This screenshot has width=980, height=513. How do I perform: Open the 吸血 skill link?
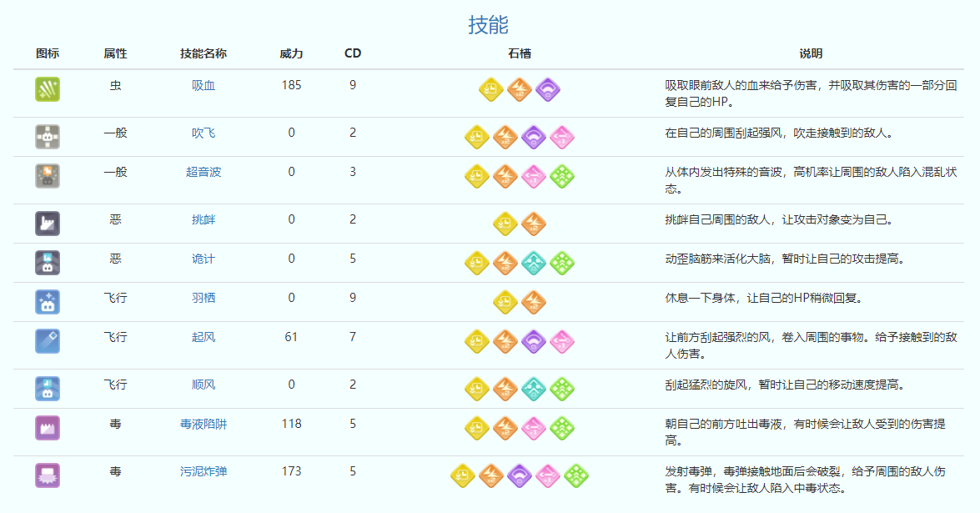click(204, 86)
